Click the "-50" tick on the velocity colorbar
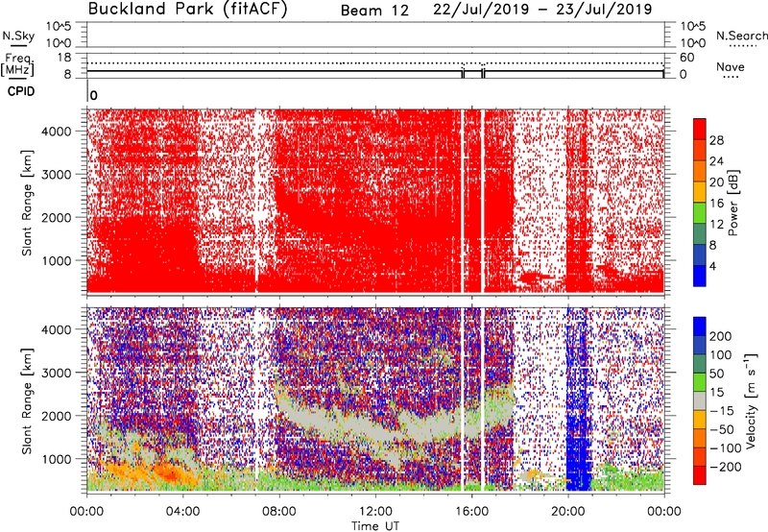Screen dimensions: 768x532 [x=722, y=429]
